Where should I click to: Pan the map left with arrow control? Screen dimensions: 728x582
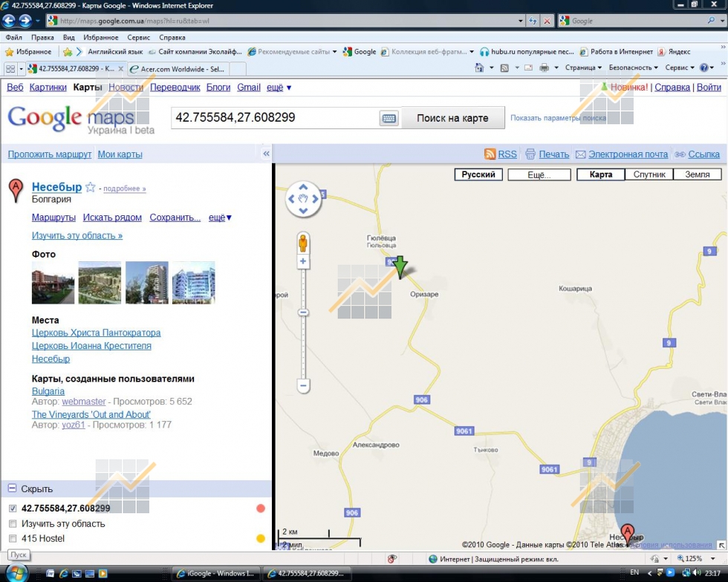click(291, 199)
